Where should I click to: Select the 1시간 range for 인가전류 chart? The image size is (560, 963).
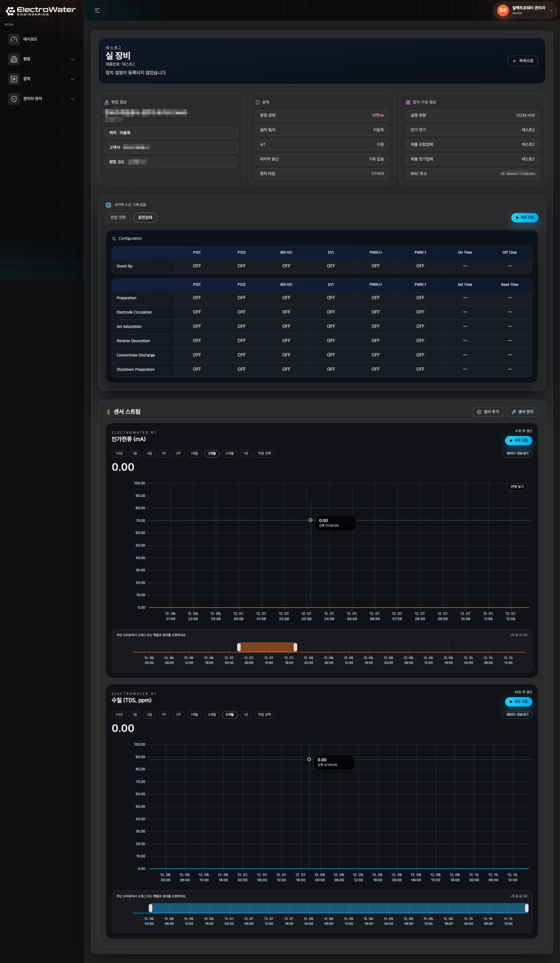point(119,454)
